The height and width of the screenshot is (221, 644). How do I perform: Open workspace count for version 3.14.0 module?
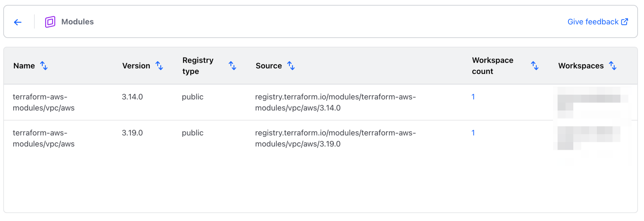(x=473, y=97)
